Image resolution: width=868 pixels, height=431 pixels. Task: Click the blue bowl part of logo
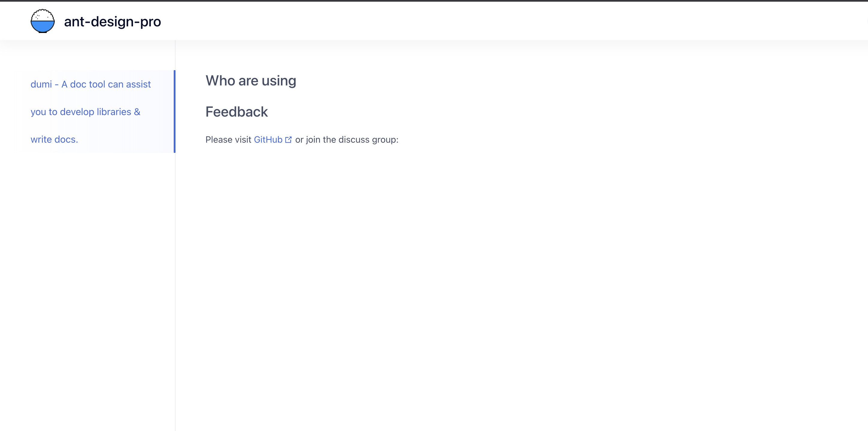pyautogui.click(x=43, y=26)
